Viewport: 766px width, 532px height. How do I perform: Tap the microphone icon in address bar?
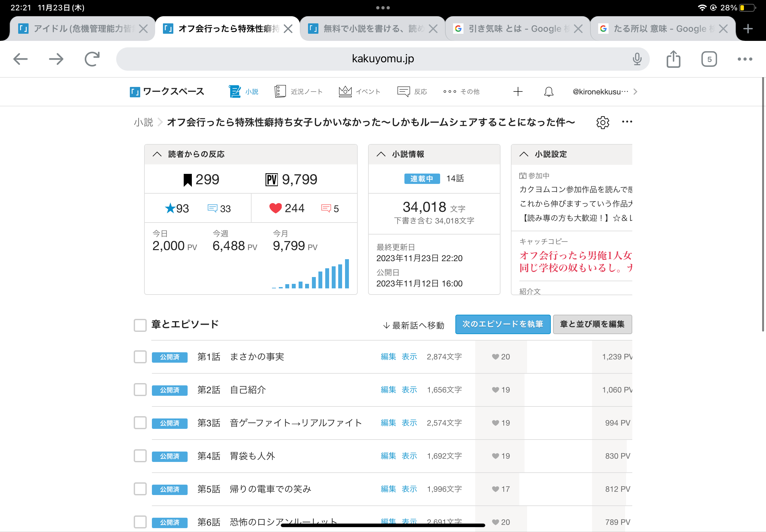pos(636,59)
